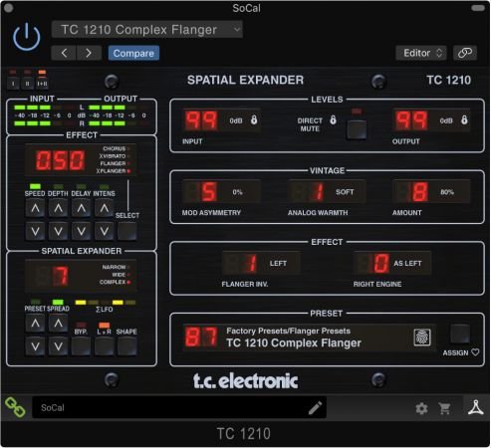Toggle the input level lock icon
This screenshot has height=448, width=491.
pyautogui.click(x=254, y=119)
